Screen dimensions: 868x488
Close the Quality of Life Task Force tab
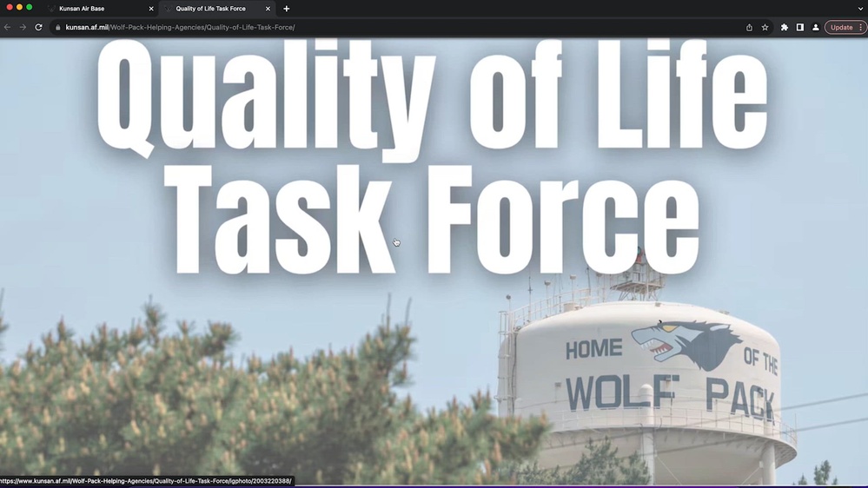click(x=268, y=9)
